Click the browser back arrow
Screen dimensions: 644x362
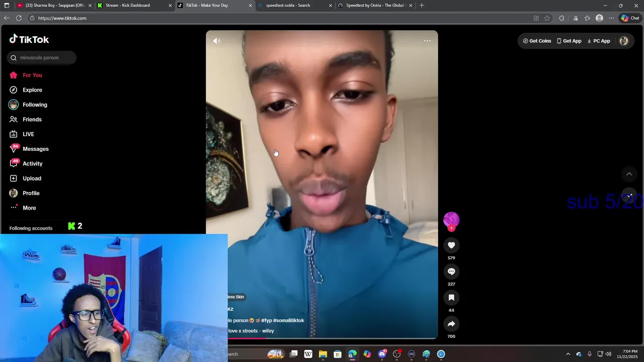point(7,18)
